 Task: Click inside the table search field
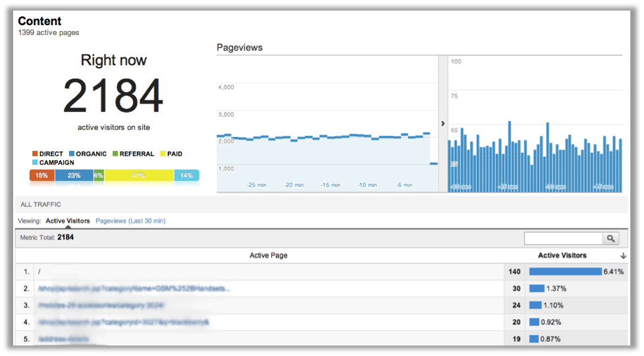point(563,239)
